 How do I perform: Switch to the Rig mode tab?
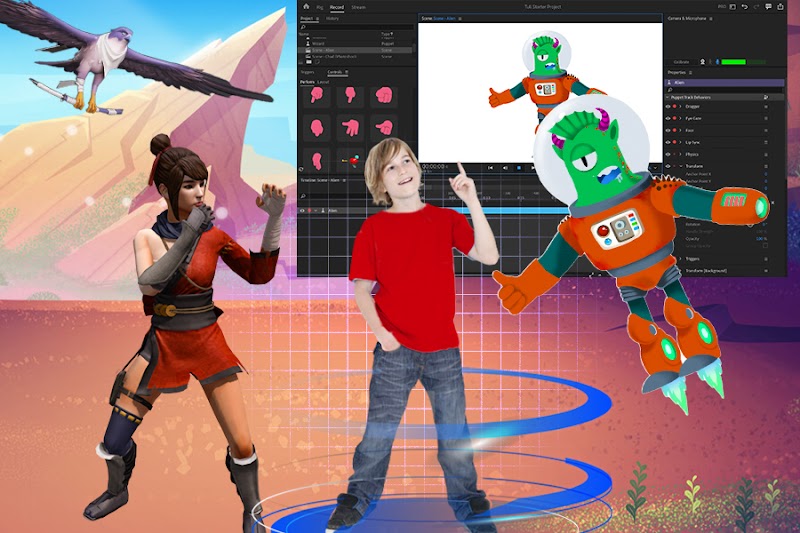[320, 8]
